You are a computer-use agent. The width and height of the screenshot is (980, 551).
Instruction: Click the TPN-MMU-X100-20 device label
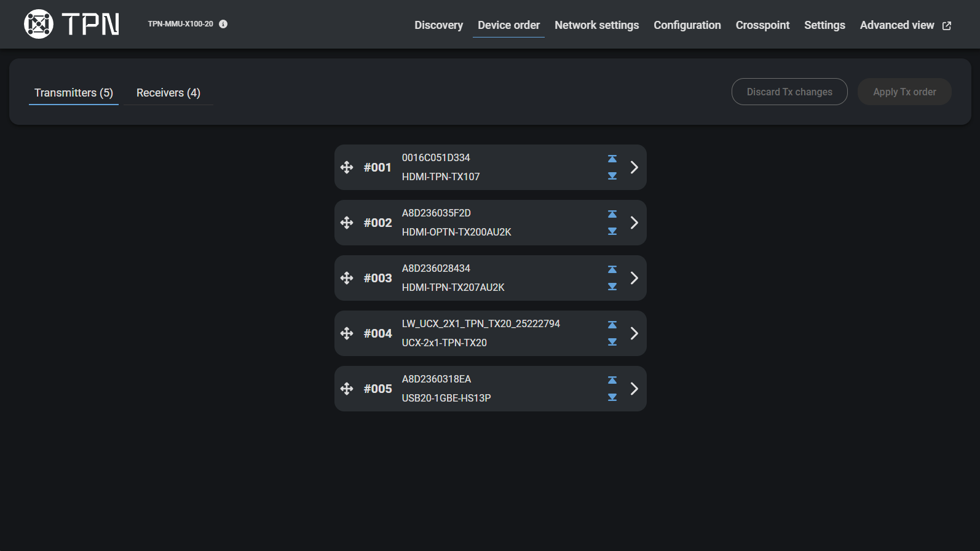tap(180, 24)
